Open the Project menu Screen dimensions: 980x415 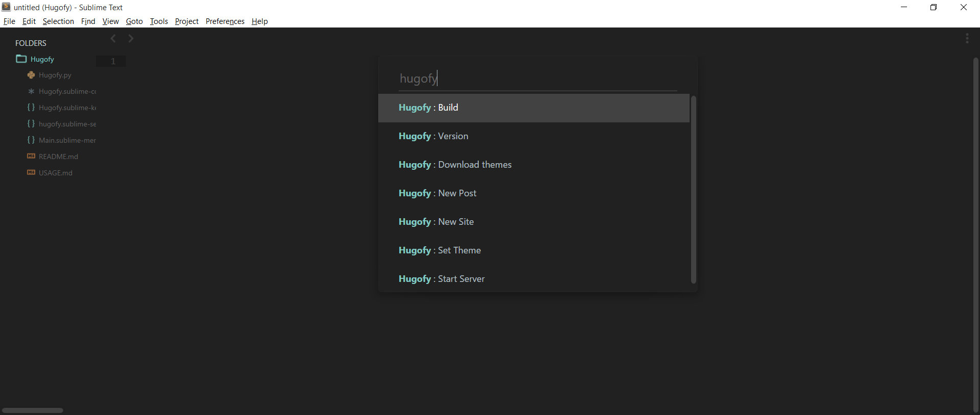pyautogui.click(x=187, y=21)
